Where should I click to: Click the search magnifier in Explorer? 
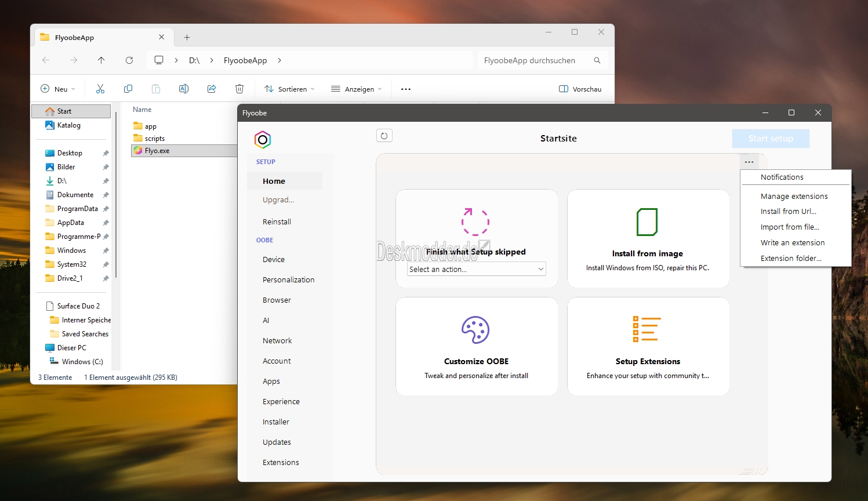(x=597, y=60)
